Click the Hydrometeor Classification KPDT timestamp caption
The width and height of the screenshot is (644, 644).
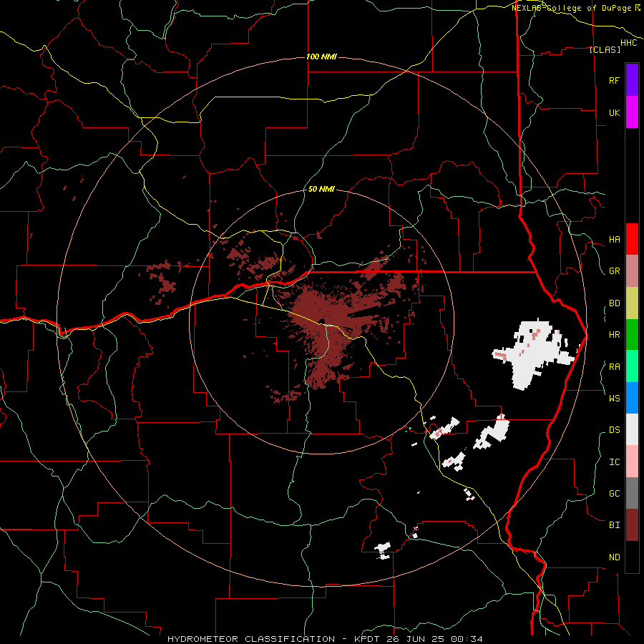(325, 639)
